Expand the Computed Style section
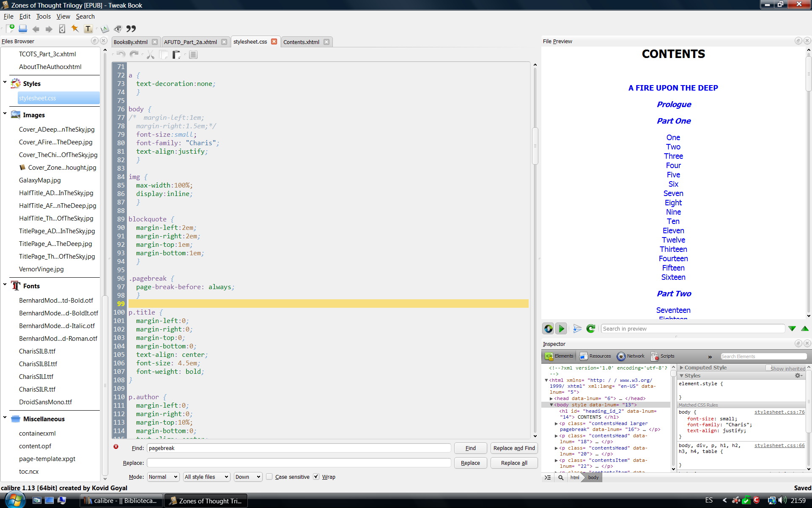Viewport: 812px width, 508px height. (x=682, y=368)
